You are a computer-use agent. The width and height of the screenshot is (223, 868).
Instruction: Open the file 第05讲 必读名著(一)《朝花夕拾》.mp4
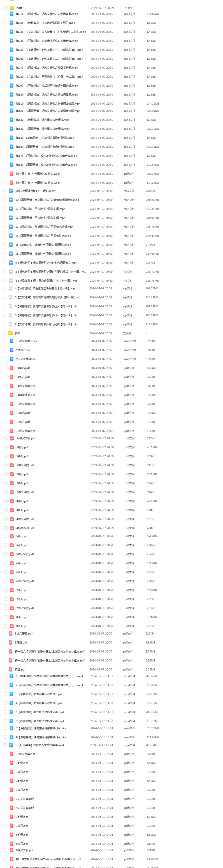(49, 50)
